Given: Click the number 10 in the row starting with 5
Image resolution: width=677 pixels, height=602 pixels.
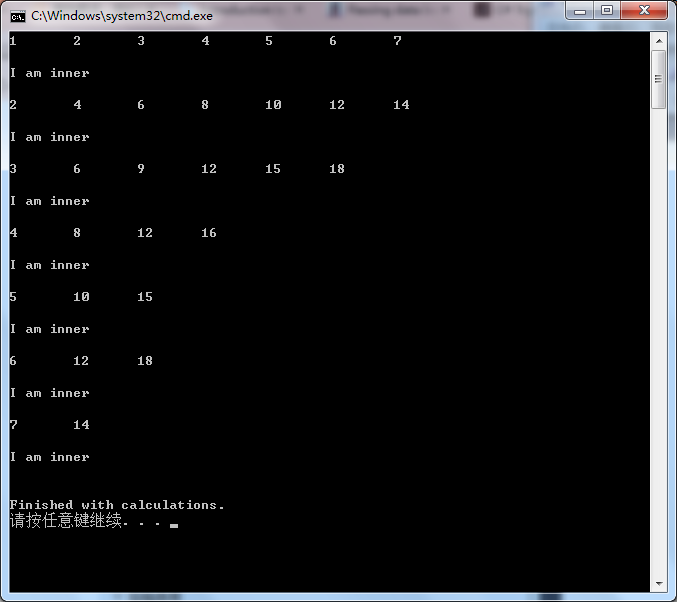Looking at the screenshot, I should [x=81, y=297].
